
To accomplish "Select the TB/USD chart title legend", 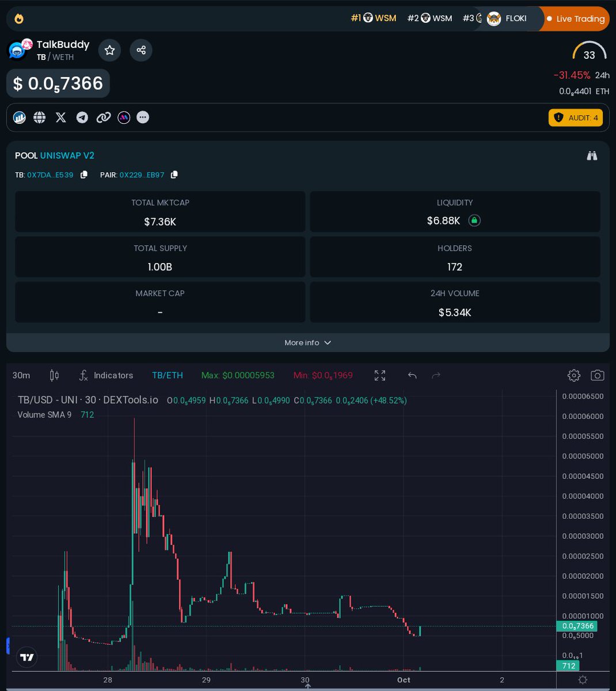I will [88, 400].
